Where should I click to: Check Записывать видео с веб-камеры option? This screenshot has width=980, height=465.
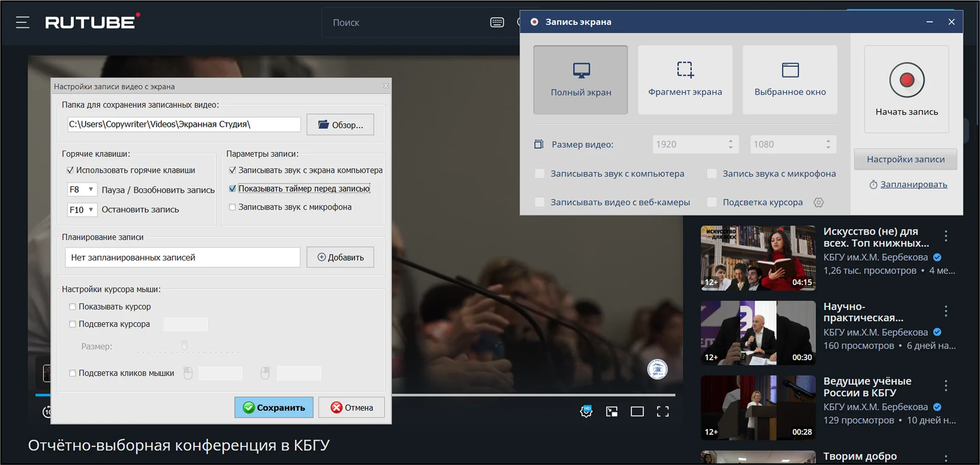[x=540, y=202]
